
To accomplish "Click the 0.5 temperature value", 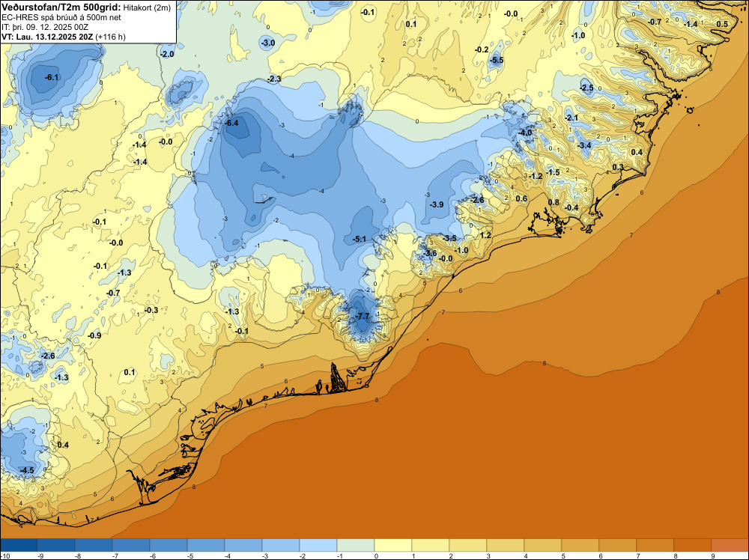I will point(722,24).
